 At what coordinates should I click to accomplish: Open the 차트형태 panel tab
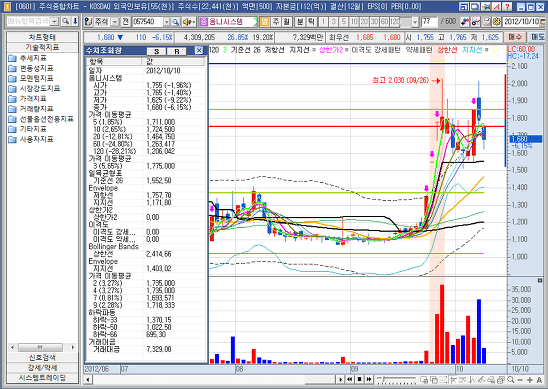click(42, 37)
